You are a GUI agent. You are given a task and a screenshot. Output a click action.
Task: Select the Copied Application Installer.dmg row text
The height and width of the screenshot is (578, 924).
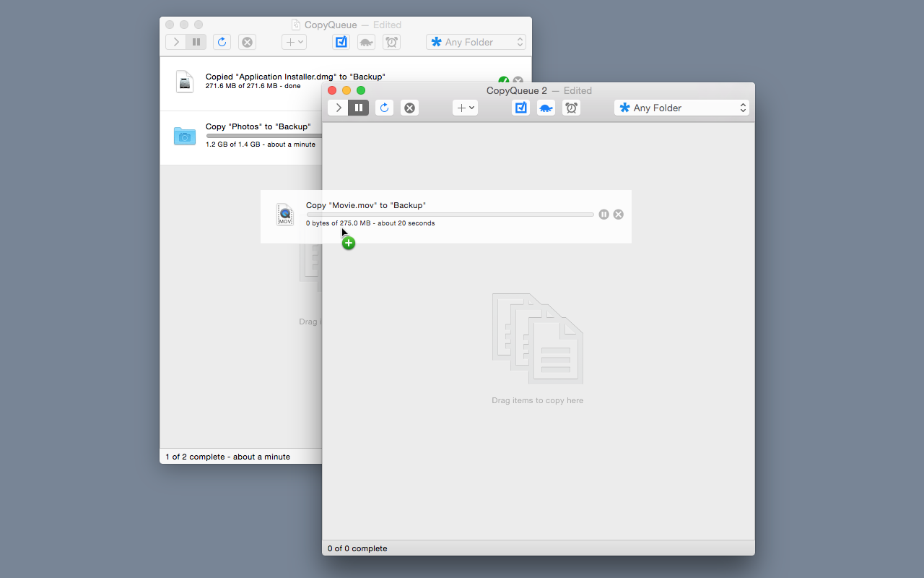click(295, 77)
